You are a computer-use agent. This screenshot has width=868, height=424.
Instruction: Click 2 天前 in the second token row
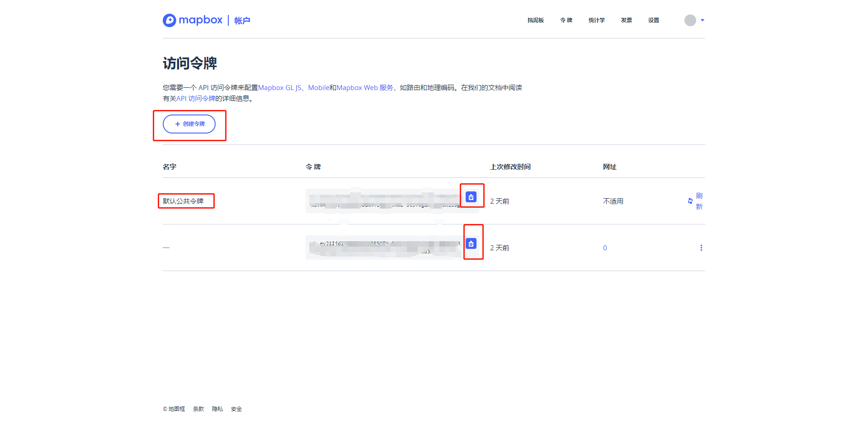point(500,248)
